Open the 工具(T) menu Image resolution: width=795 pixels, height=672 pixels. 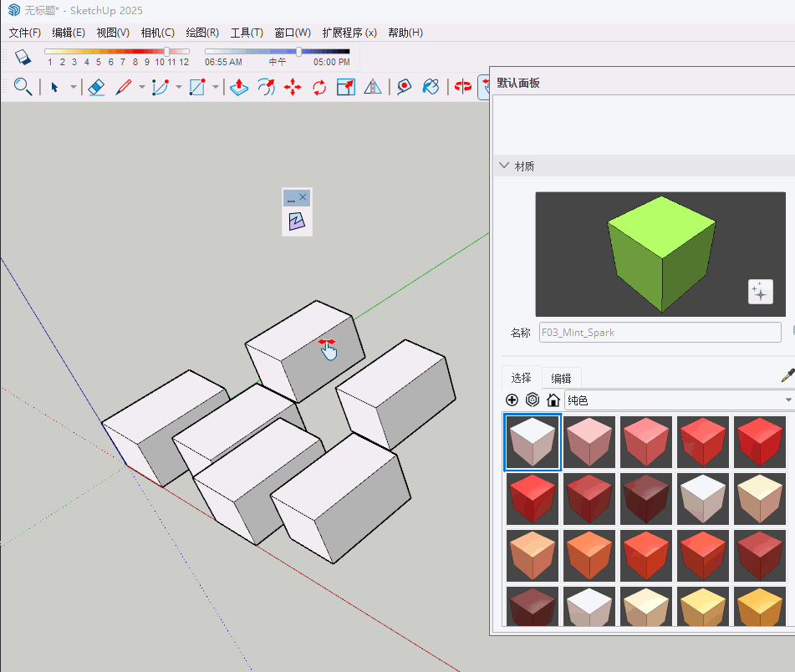(247, 33)
